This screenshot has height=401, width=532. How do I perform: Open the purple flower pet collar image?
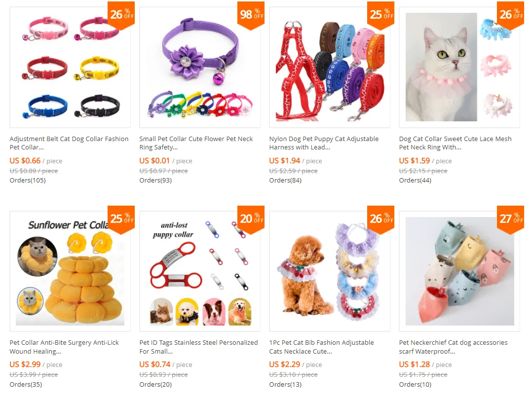coord(200,67)
